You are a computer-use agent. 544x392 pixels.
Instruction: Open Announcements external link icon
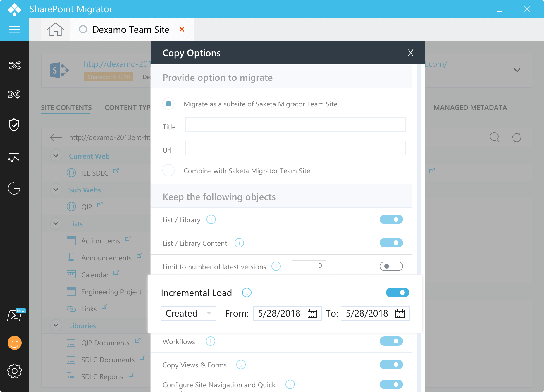tap(140, 255)
